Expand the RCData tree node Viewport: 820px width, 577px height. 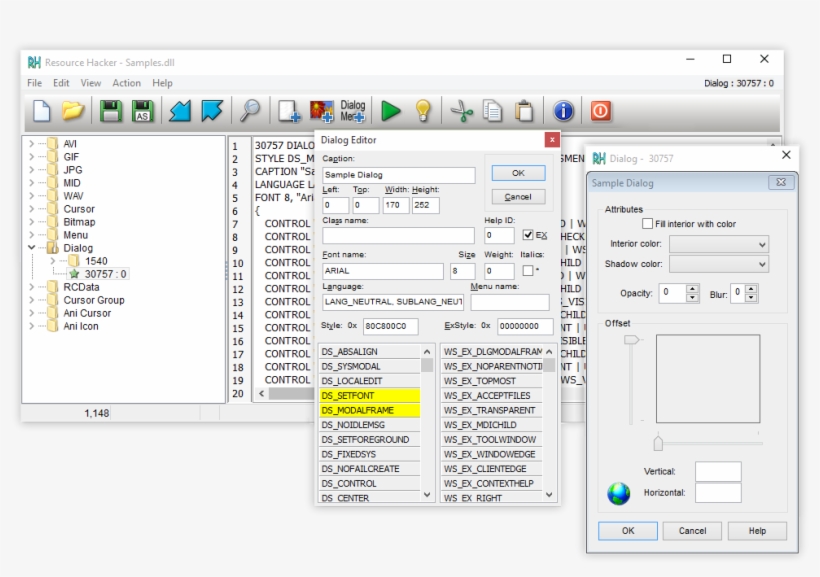pyautogui.click(x=31, y=287)
